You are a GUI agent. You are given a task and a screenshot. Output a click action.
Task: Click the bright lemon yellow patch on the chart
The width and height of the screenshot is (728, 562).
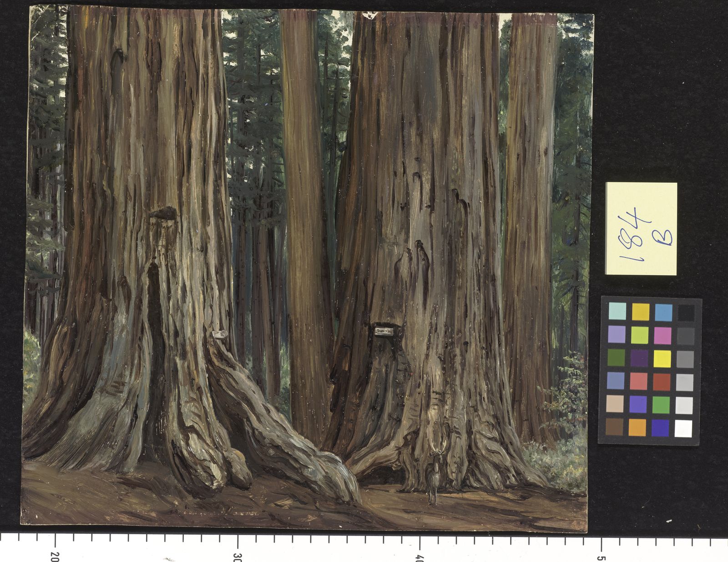point(662,359)
